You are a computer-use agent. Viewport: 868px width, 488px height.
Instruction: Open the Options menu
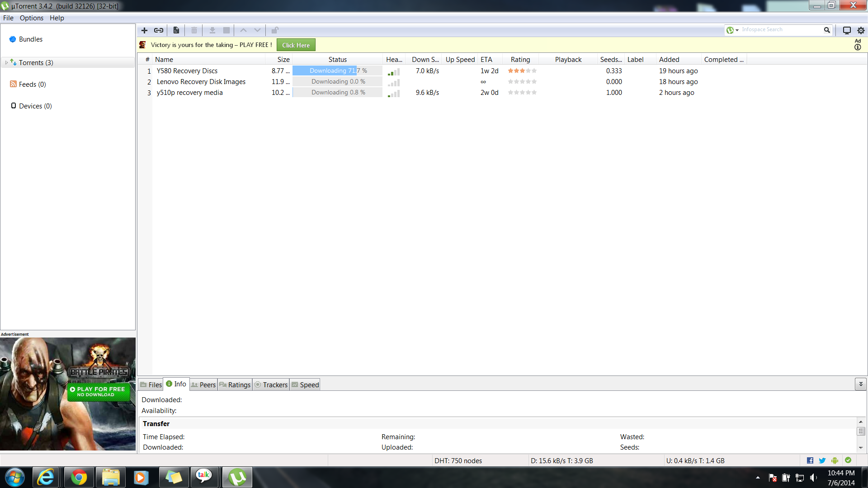32,18
